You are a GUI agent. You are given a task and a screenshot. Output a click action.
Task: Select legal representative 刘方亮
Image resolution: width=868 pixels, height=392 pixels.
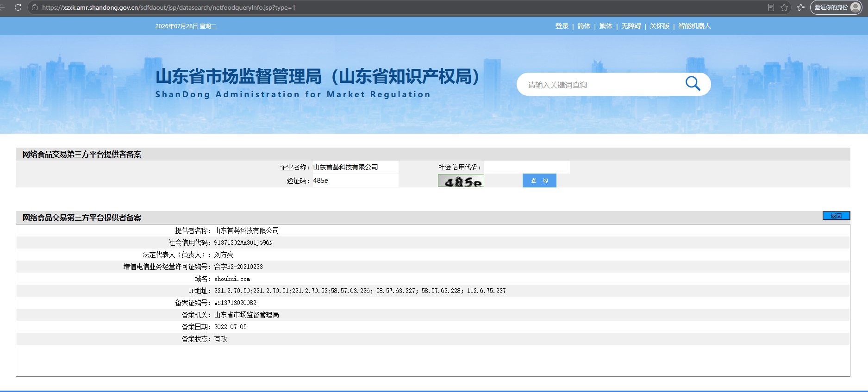[224, 255]
